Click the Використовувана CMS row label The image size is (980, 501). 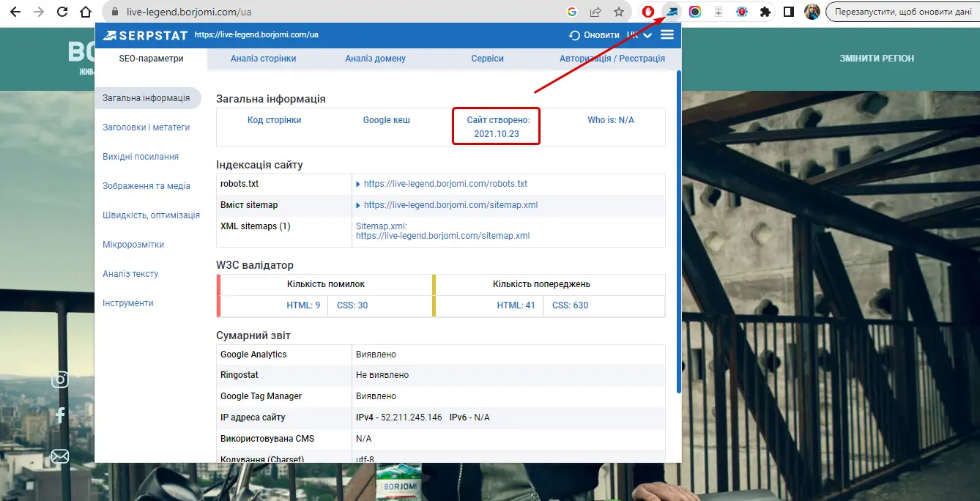click(267, 439)
